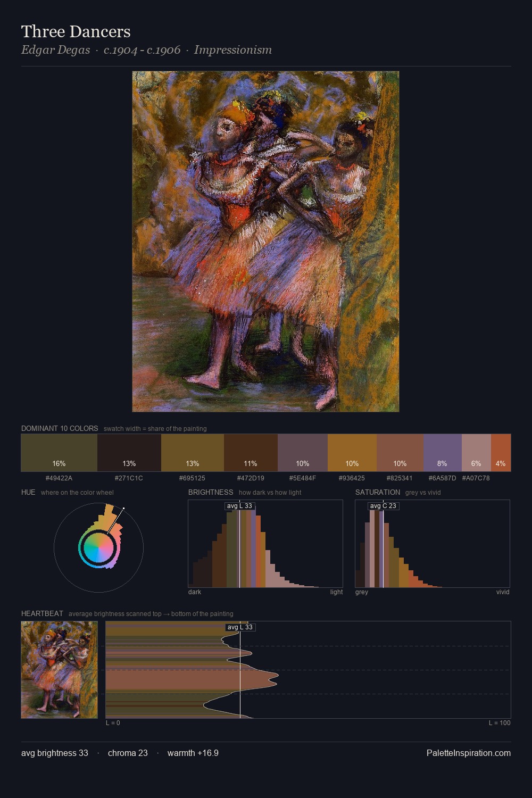The height and width of the screenshot is (798, 532).
Task: Select the 8% swatch #6A587D
Action: point(443,453)
